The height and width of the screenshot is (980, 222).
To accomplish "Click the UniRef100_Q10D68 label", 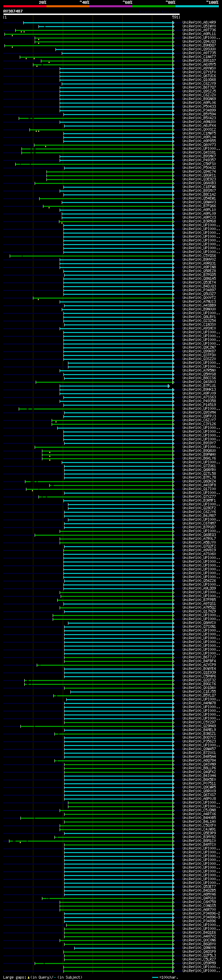I will (199, 80).
